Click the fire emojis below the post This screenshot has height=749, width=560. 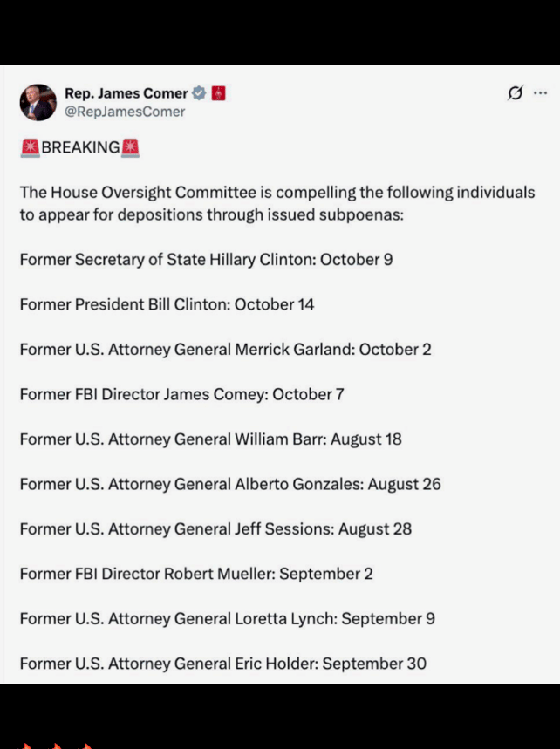[55, 746]
